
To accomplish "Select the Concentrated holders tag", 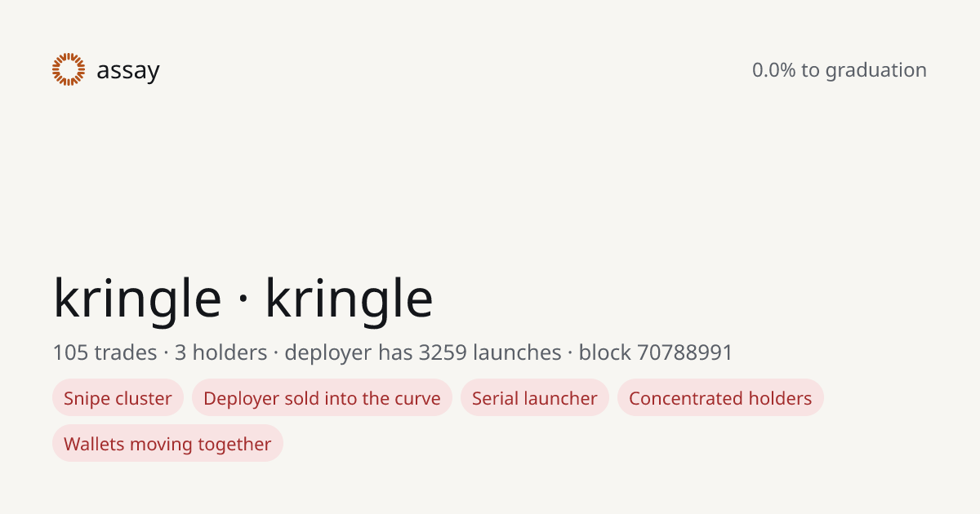I will click(x=720, y=398).
